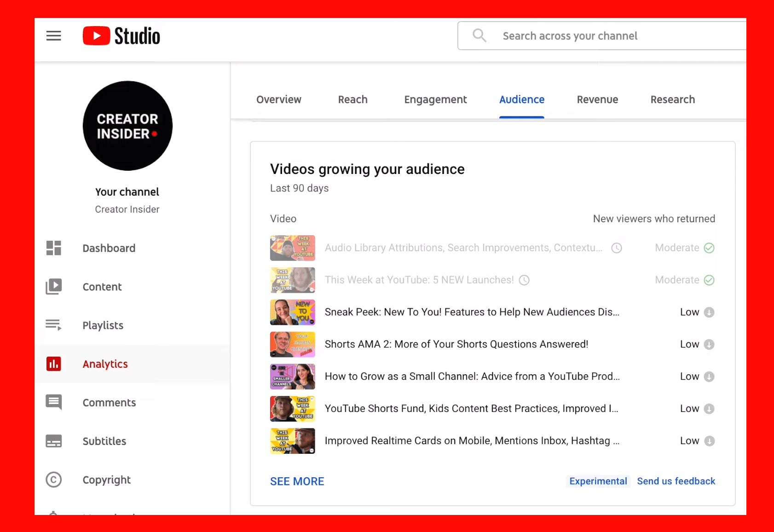Open Send us feedback

676,481
